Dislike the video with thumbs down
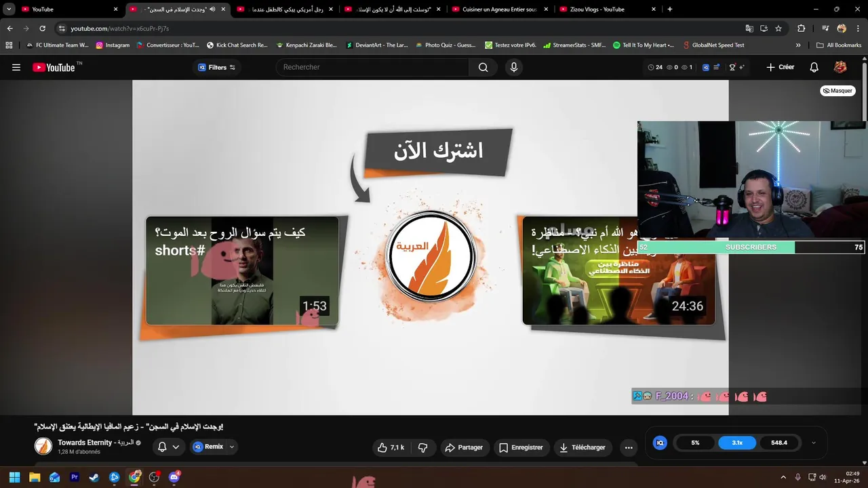Screen dimensions: 868x488 422,447
